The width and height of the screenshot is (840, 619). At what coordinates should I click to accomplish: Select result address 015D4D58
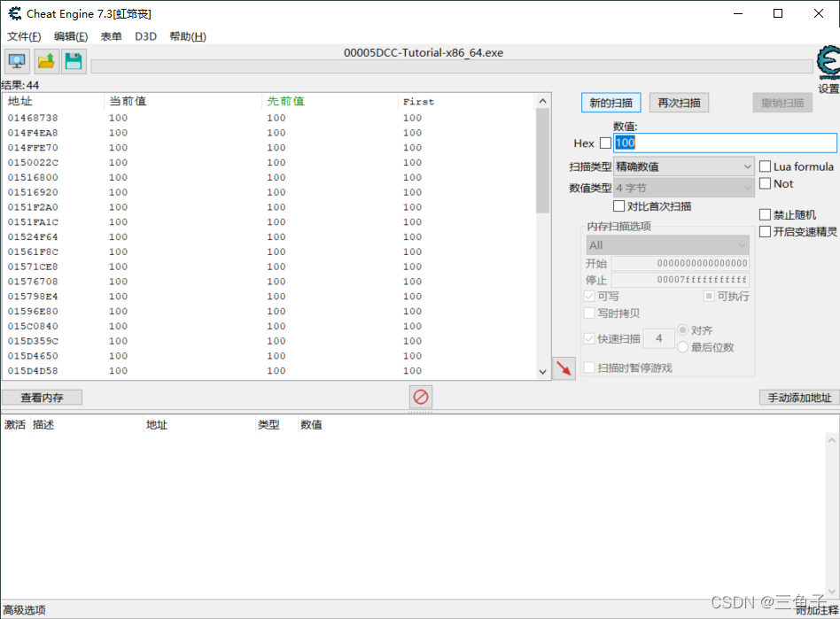click(x=33, y=370)
